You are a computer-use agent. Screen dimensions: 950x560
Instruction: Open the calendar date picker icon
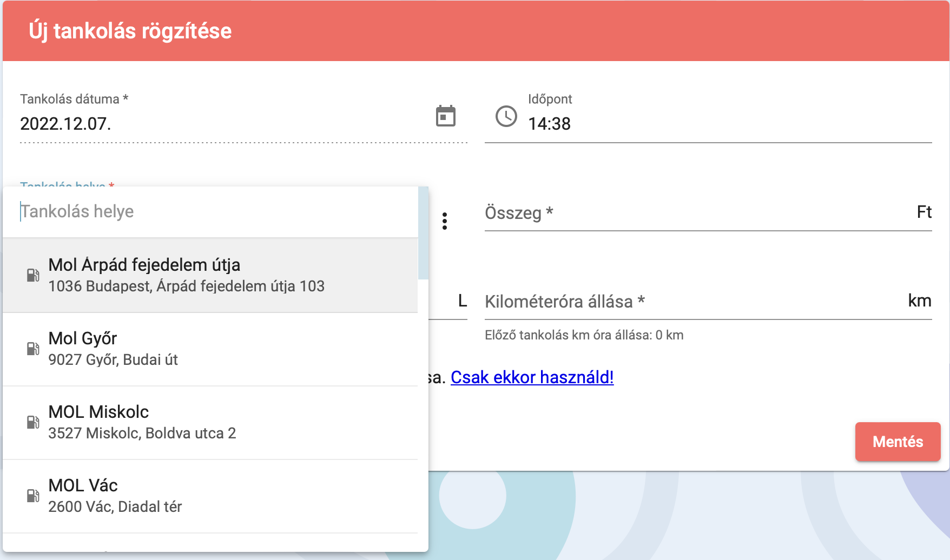click(x=446, y=116)
